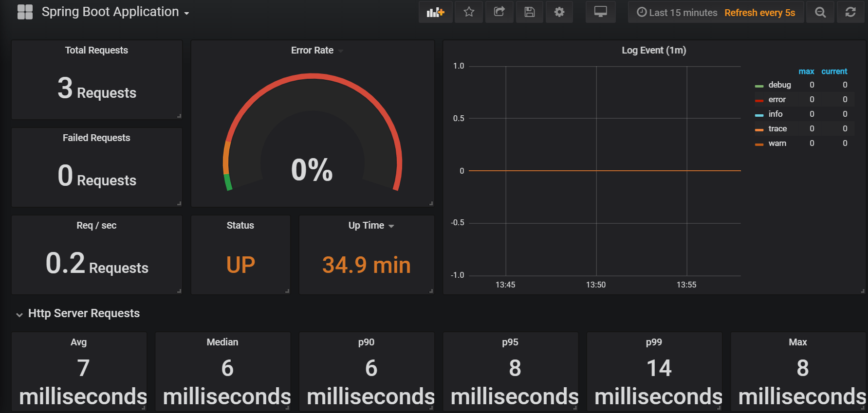Click Refresh every 5s interval text
This screenshot has width=868, height=413.
(x=759, y=13)
